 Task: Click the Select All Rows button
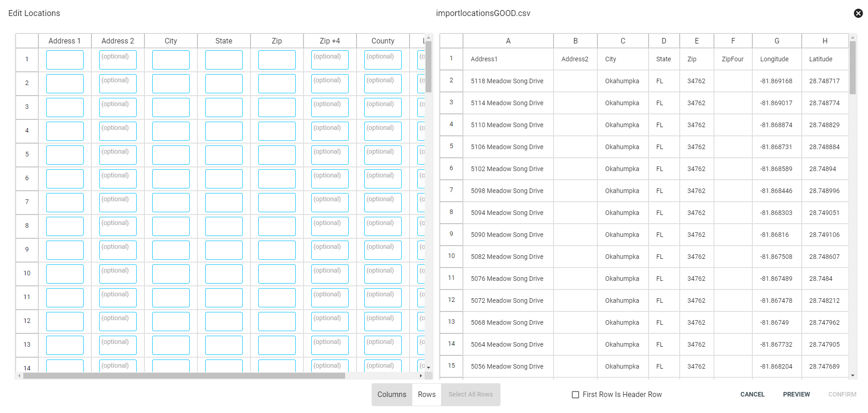click(470, 394)
